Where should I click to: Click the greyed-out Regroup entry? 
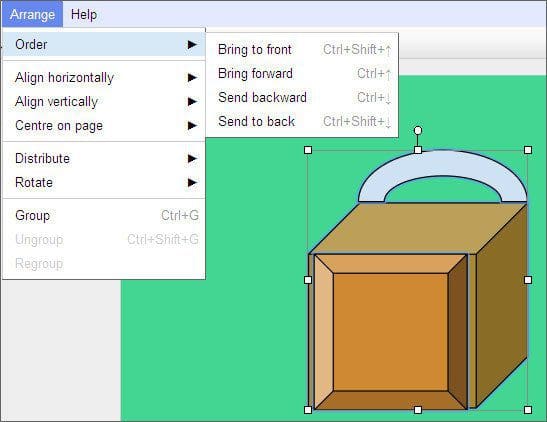(104, 263)
